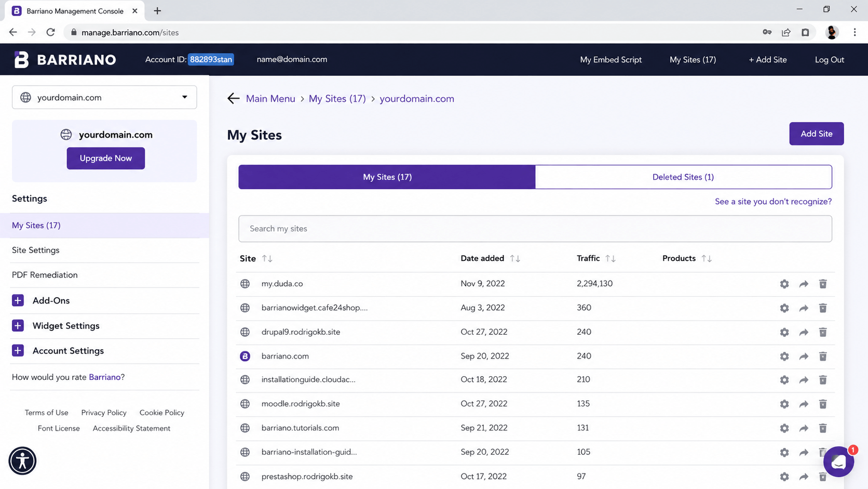Click share arrow for barrianowidget.cafe24shop site
This screenshot has height=489, width=868.
click(x=804, y=308)
